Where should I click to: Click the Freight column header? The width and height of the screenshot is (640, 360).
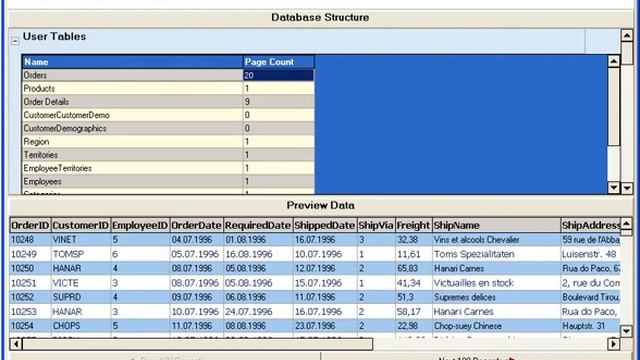[x=413, y=225]
